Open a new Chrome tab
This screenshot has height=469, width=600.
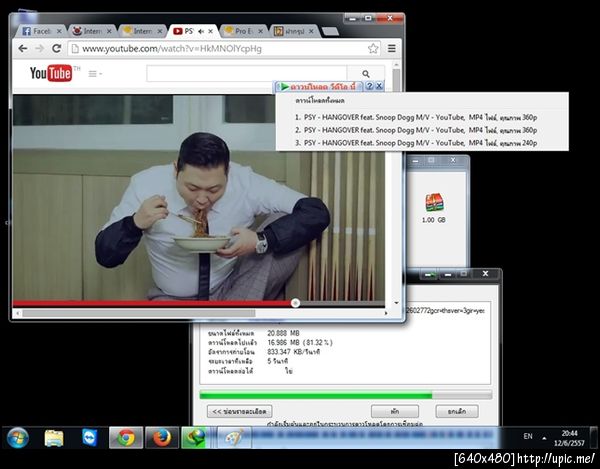pos(330,31)
